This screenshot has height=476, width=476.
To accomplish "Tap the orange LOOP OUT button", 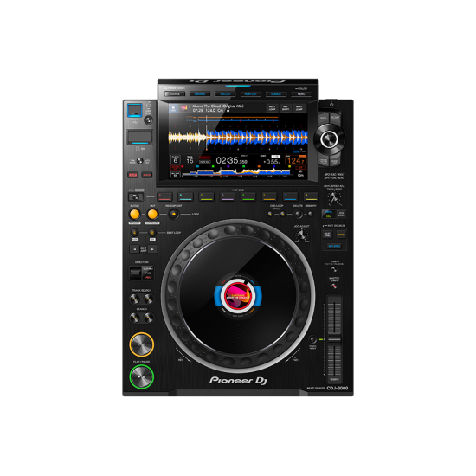I will tap(152, 214).
